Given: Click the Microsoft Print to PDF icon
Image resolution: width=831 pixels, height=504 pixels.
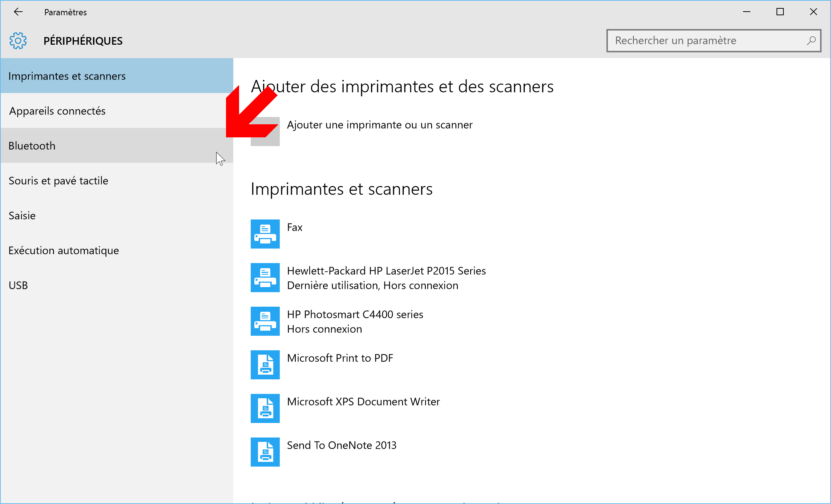Looking at the screenshot, I should coord(265,361).
